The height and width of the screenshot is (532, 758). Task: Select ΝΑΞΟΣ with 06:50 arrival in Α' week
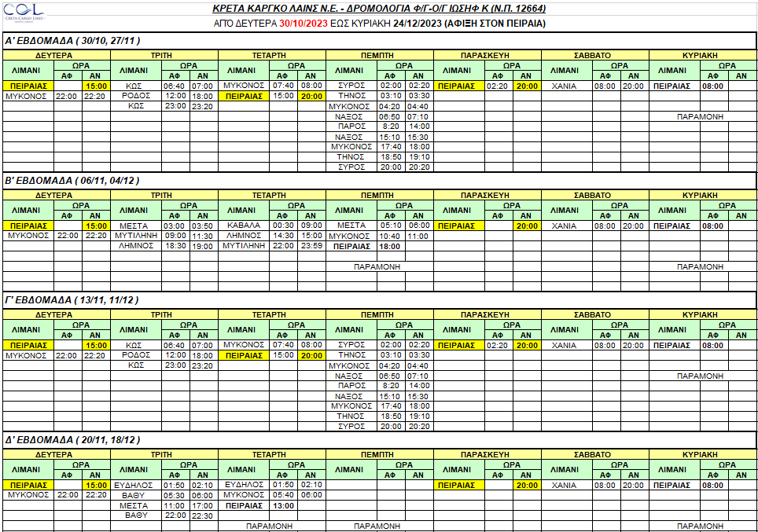pyautogui.click(x=352, y=116)
